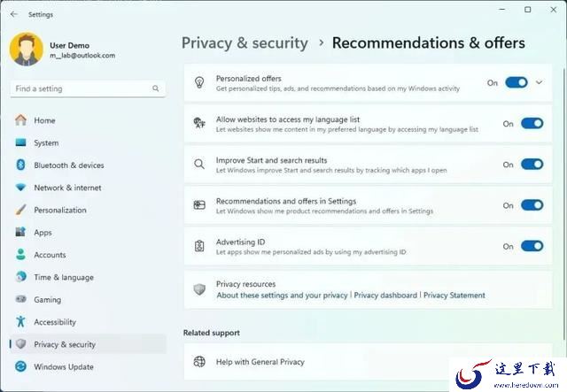Click the Personalization paintbrush icon
This screenshot has width=567, height=392.
(x=20, y=210)
